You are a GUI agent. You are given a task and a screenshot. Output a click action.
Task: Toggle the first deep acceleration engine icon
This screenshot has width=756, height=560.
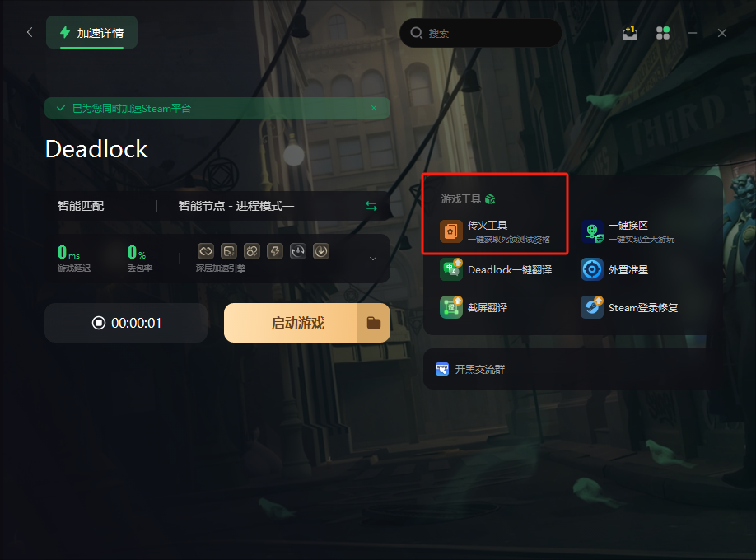(x=206, y=251)
